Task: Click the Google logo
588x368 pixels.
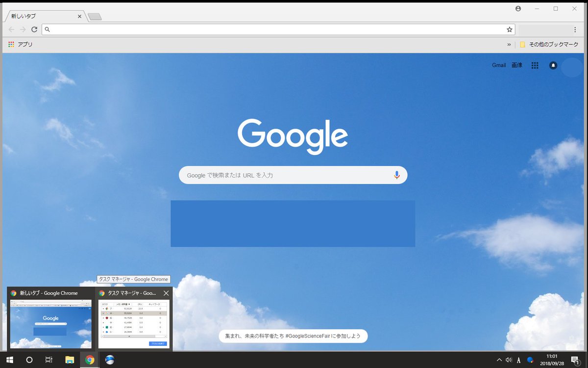Action: 293,136
